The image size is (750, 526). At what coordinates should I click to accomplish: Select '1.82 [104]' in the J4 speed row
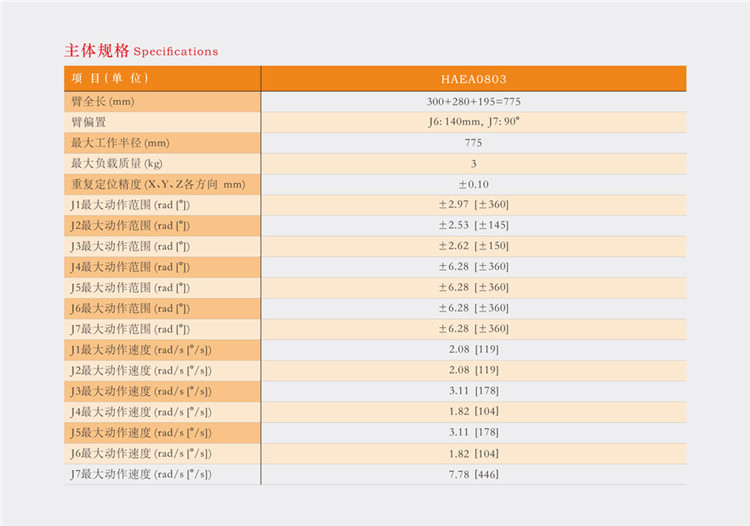tap(474, 412)
